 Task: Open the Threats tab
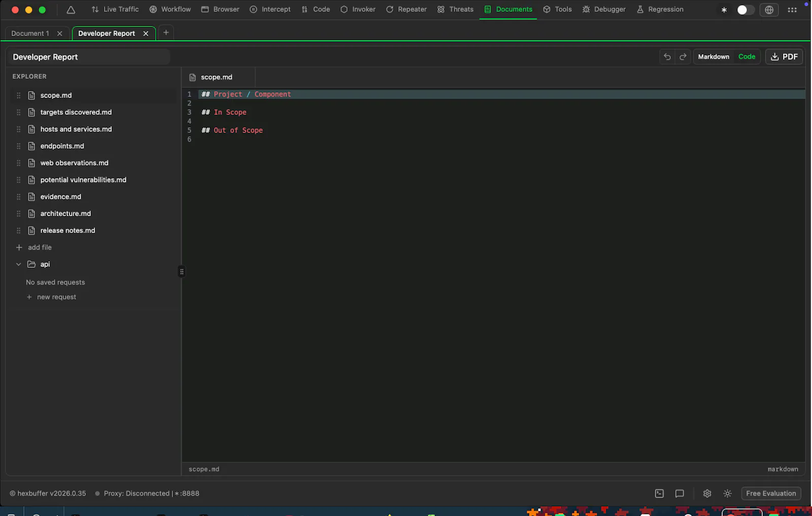[455, 9]
